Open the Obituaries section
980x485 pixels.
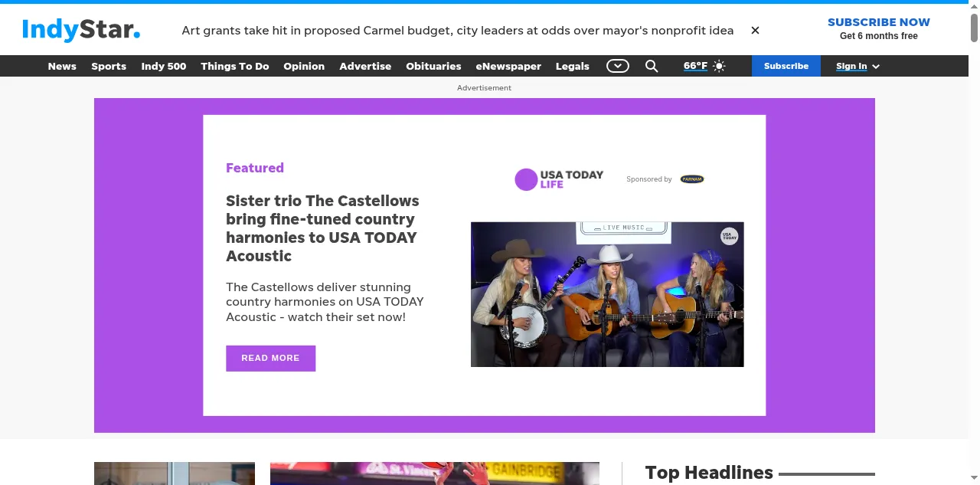tap(433, 66)
